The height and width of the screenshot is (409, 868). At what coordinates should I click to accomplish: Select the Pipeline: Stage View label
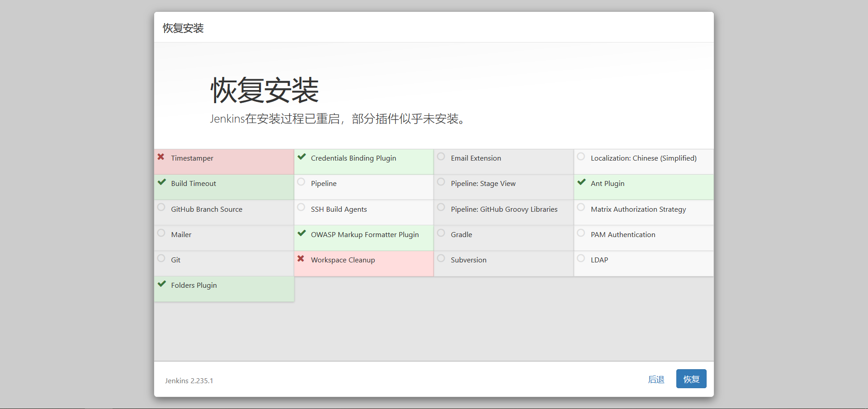click(x=483, y=184)
